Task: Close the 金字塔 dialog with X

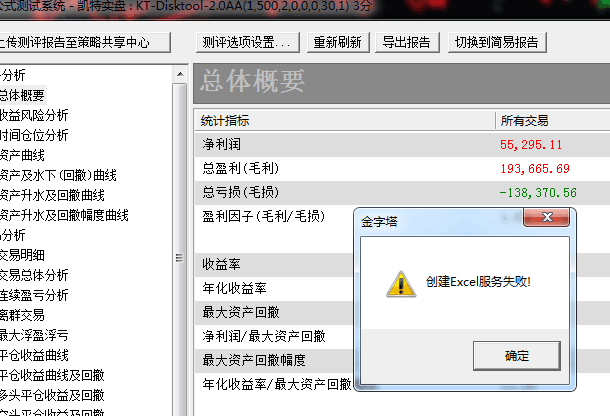Action: click(x=547, y=217)
